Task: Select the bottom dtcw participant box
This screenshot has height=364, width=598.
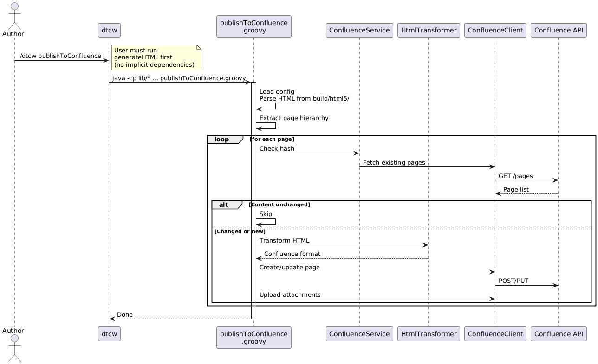Action: click(x=109, y=333)
